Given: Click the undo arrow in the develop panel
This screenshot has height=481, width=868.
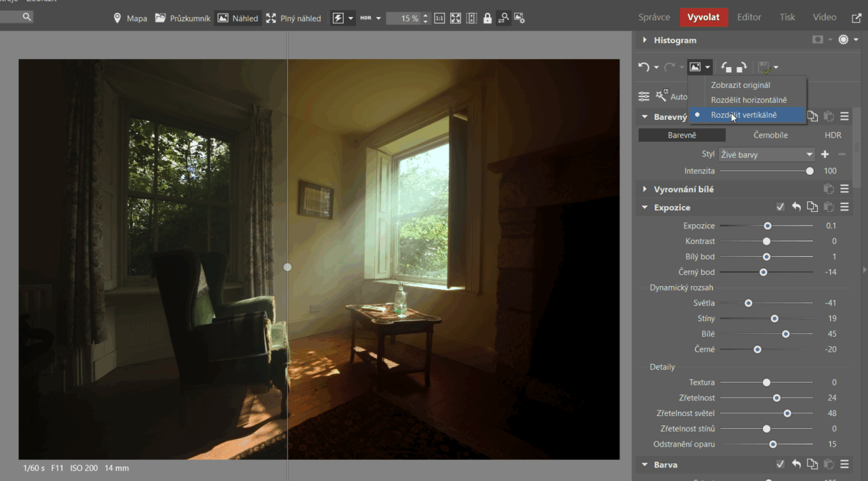Looking at the screenshot, I should point(644,67).
